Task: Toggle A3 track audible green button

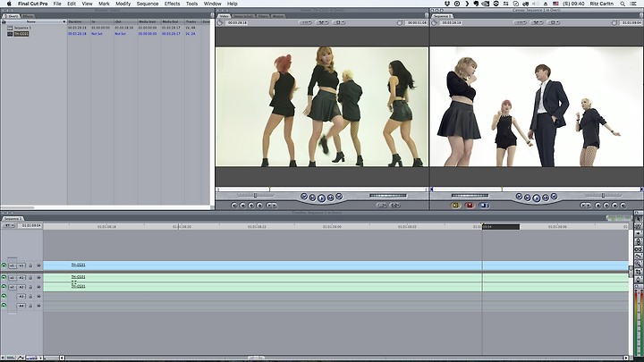Action: tap(4, 297)
